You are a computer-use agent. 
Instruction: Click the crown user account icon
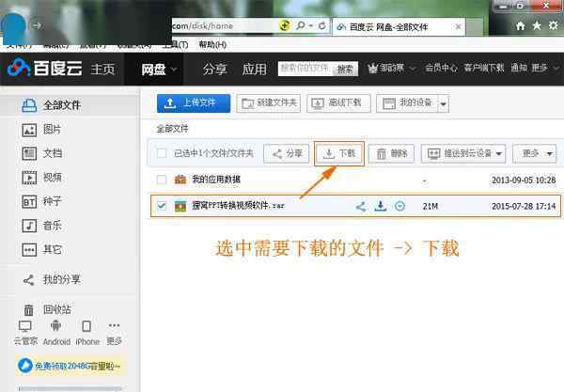[372, 68]
